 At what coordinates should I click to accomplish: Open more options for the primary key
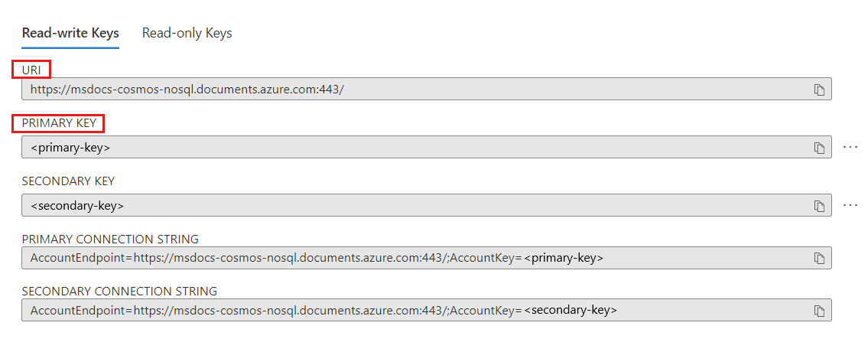850,148
